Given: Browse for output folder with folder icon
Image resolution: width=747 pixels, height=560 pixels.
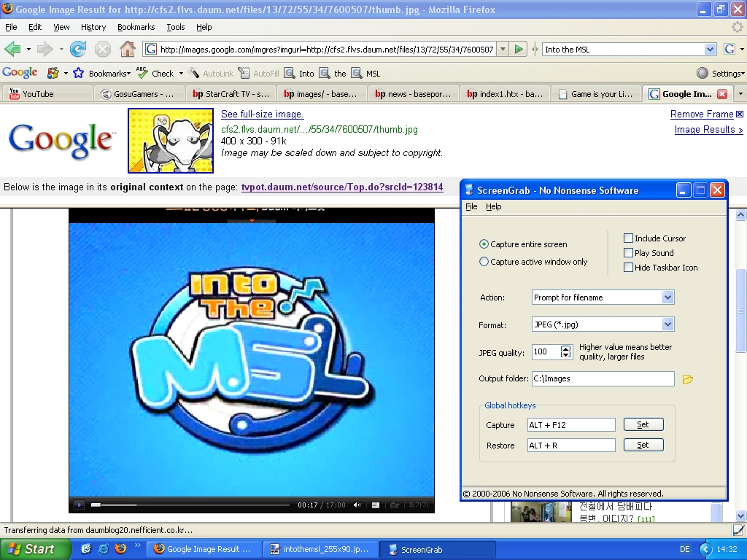Looking at the screenshot, I should click(x=687, y=379).
